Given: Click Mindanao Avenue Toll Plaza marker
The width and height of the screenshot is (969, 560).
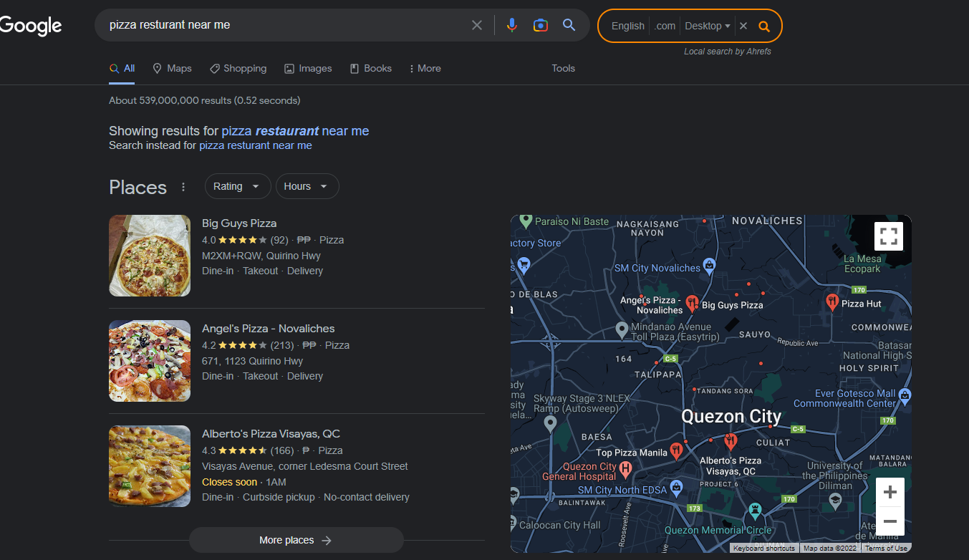Looking at the screenshot, I should (622, 330).
